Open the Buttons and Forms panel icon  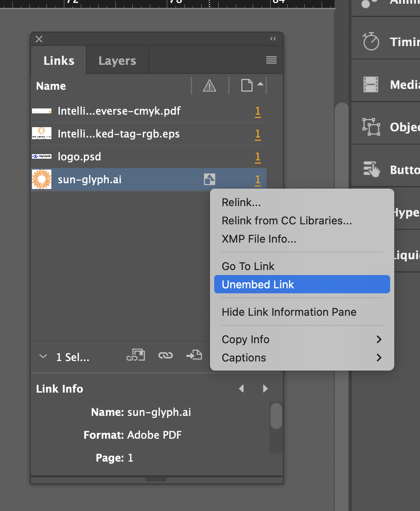click(x=371, y=169)
